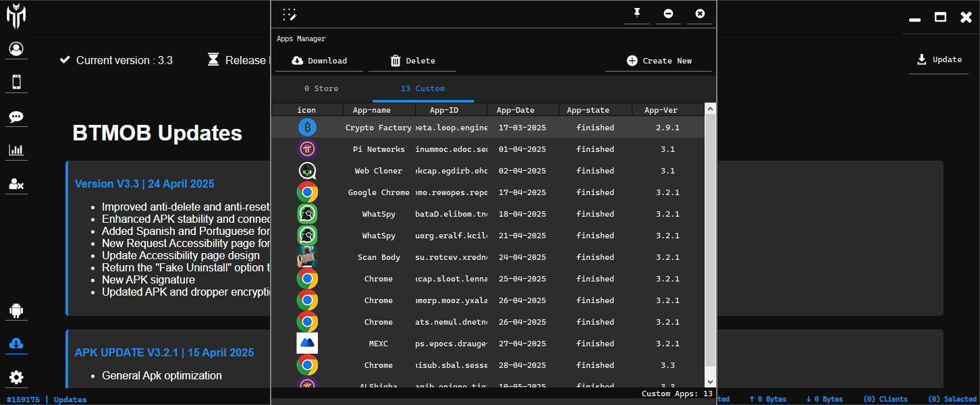This screenshot has width=980, height=405.
Task: Open the settings gear icon
Action: (16, 377)
